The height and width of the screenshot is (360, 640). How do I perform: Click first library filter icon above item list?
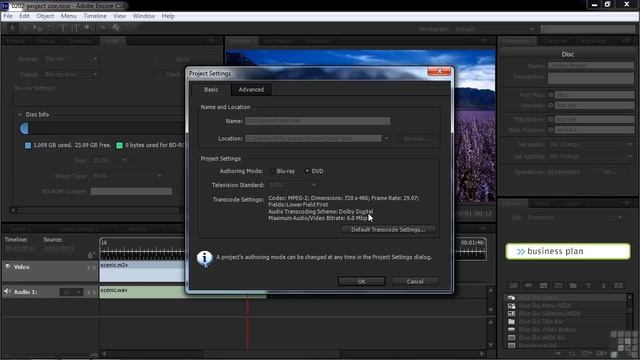513,286
